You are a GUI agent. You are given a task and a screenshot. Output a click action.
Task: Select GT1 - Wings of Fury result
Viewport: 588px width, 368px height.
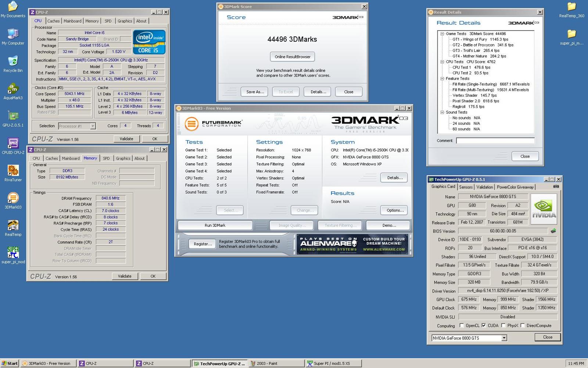tap(480, 39)
